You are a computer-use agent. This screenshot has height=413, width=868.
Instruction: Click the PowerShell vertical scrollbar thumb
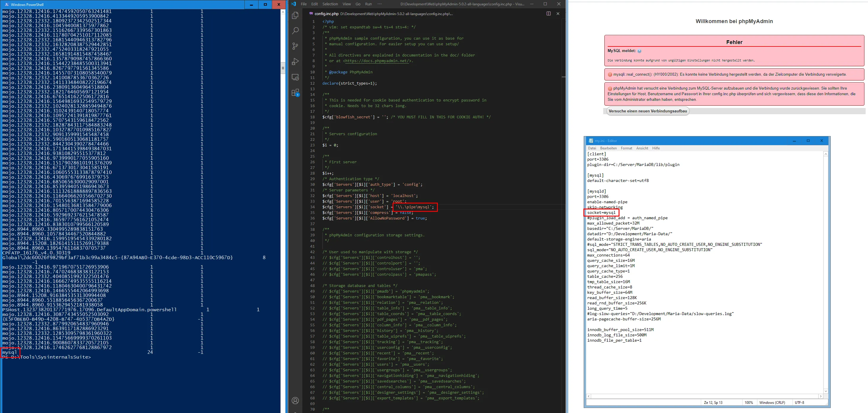(283, 68)
